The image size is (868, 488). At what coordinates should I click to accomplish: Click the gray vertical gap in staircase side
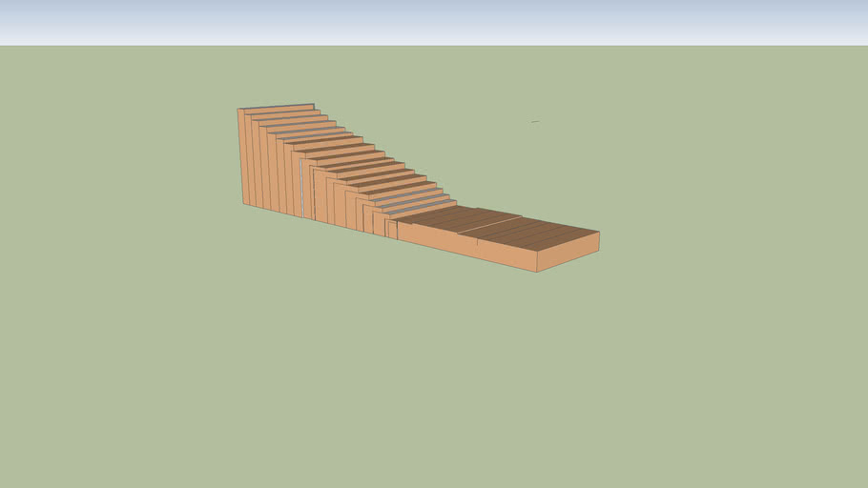(x=301, y=189)
